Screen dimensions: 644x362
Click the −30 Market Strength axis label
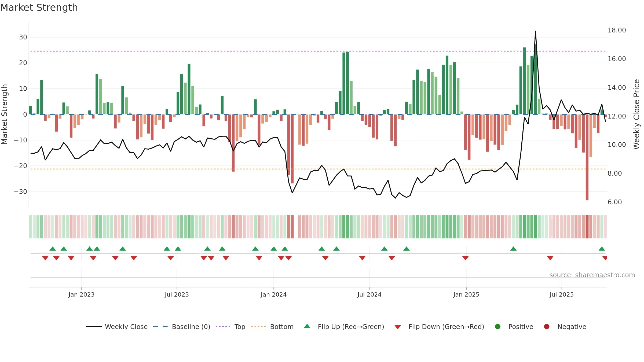click(21, 192)
